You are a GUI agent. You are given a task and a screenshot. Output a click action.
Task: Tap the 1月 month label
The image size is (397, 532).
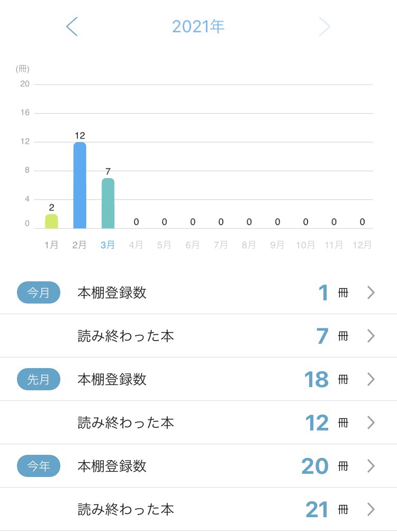(51, 245)
